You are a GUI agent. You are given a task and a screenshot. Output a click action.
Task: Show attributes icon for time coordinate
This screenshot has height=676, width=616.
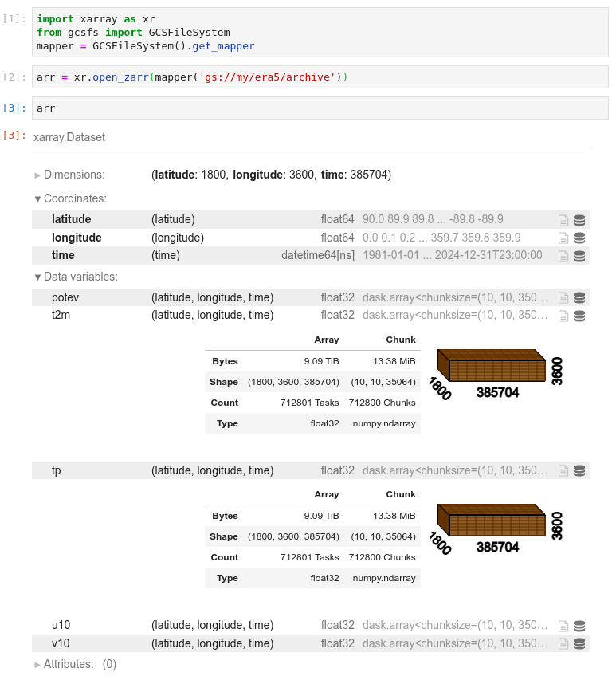pos(563,256)
